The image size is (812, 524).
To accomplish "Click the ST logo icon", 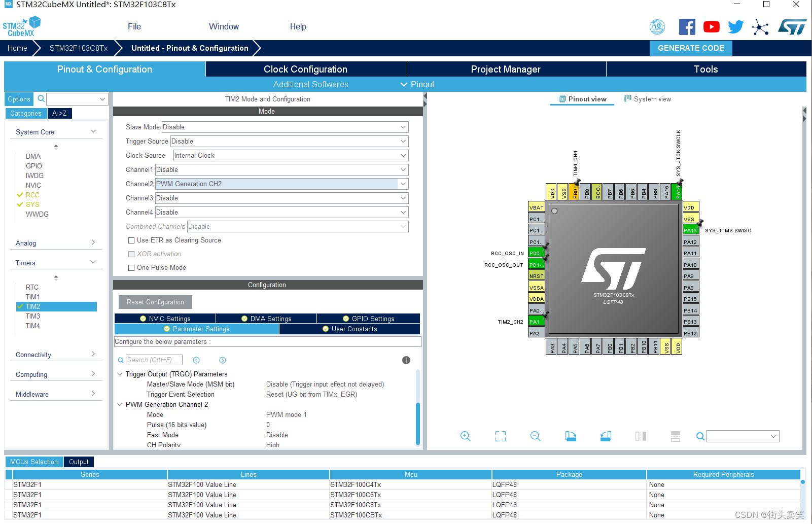I will coord(792,27).
